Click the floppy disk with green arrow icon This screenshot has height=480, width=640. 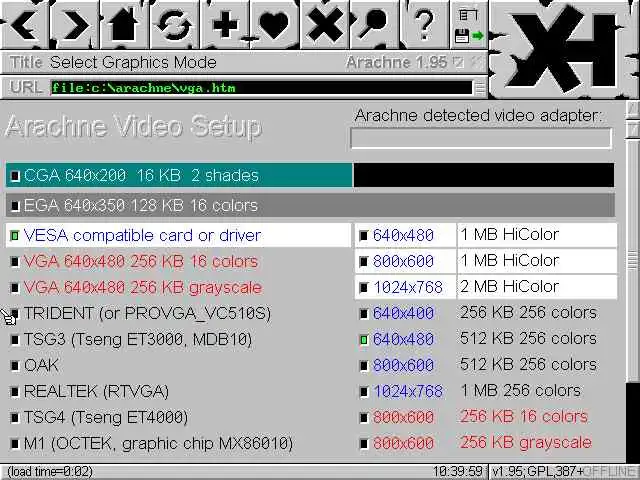pyautogui.click(x=469, y=36)
